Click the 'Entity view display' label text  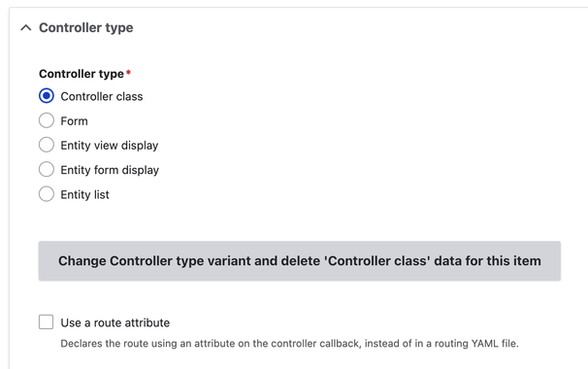[x=110, y=146]
